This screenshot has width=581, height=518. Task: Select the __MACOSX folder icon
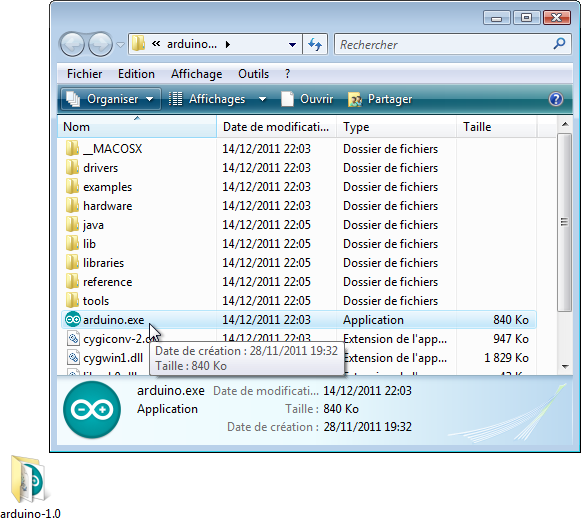(x=73, y=148)
